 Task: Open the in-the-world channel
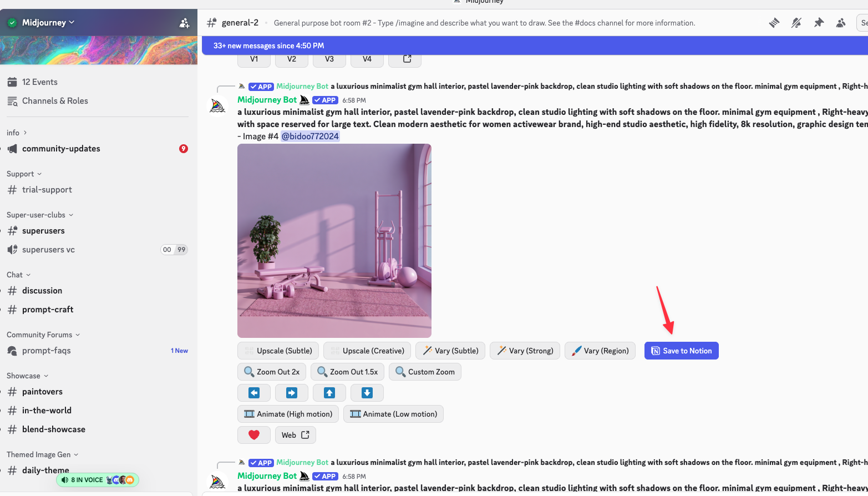click(x=47, y=411)
